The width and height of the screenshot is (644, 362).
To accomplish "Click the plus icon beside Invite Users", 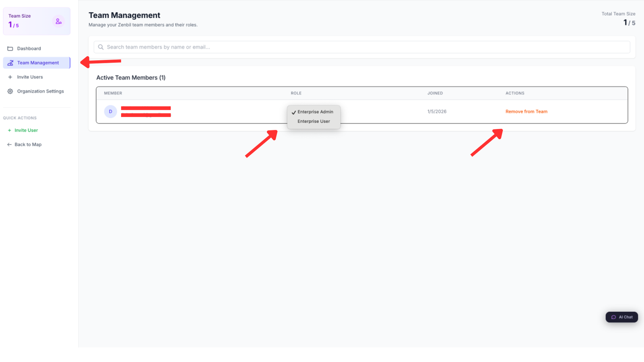I will (x=10, y=77).
